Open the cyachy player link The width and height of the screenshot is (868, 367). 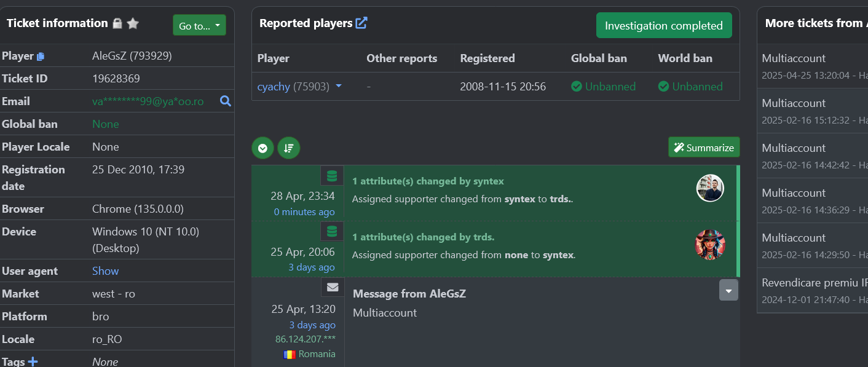(274, 87)
